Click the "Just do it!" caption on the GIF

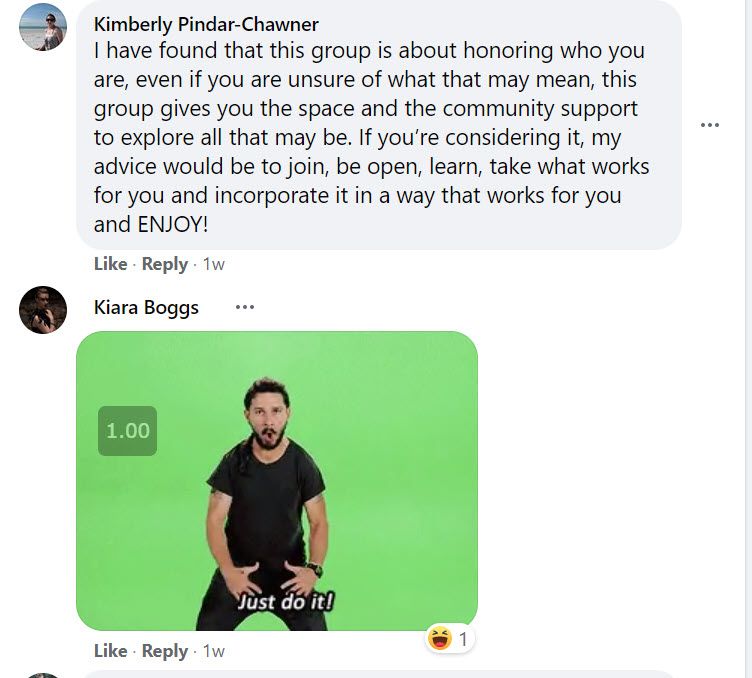[x=285, y=602]
